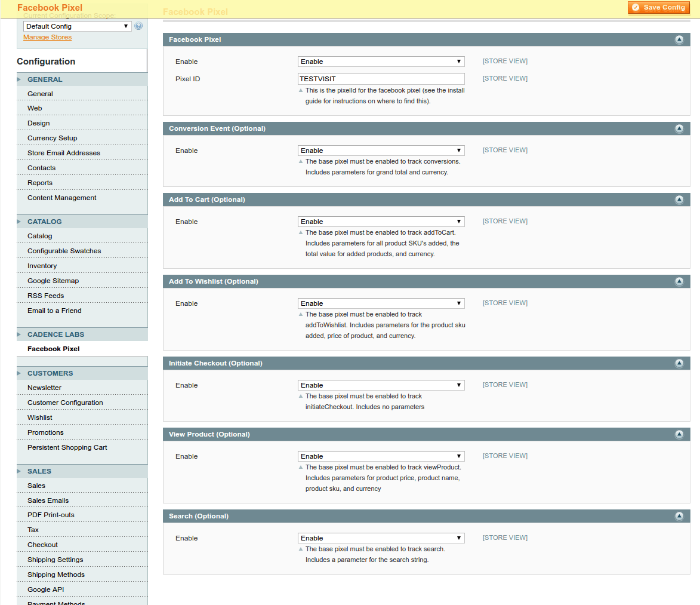
Task: Collapse the Add To Cart section icon
Action: [679, 199]
